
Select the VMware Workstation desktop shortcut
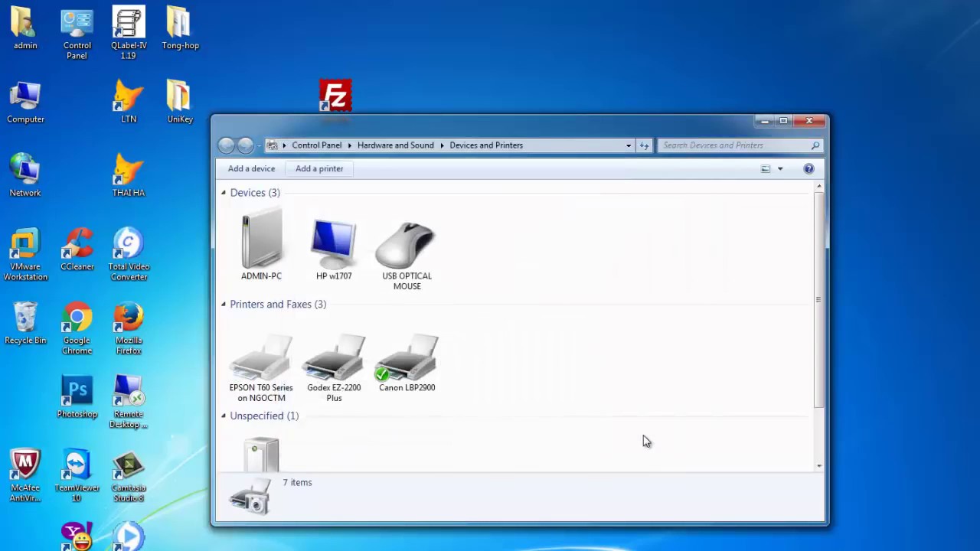coord(25,255)
